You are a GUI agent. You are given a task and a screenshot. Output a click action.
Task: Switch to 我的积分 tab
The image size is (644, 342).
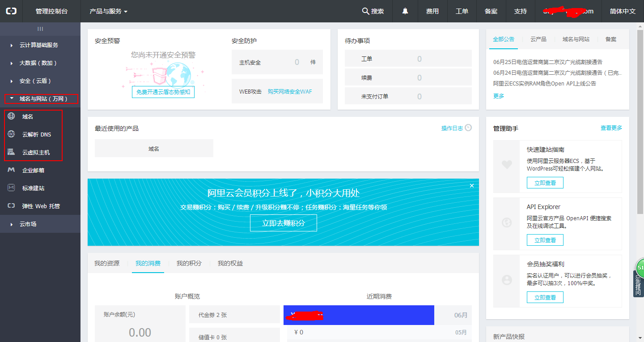189,263
